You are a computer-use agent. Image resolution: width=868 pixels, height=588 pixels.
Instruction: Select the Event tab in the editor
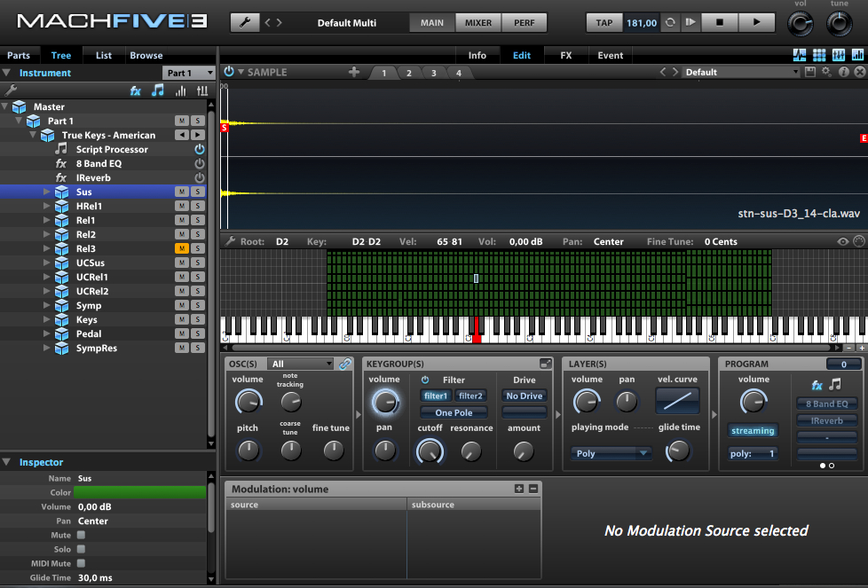[x=610, y=55]
